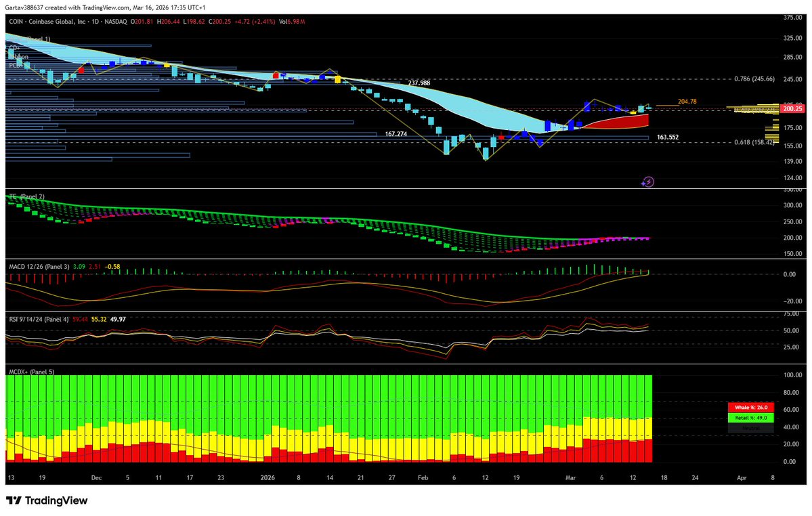812x516 pixels.
Task: Click the 245.00 price axis label
Action: pyautogui.click(x=793, y=80)
